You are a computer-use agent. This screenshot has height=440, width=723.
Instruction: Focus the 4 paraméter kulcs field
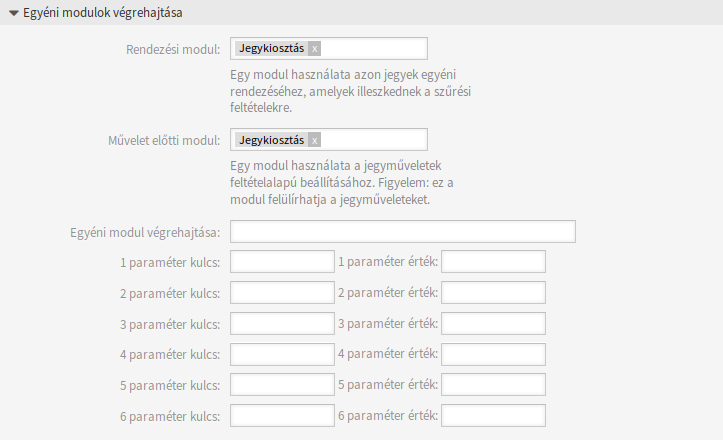[x=282, y=355]
